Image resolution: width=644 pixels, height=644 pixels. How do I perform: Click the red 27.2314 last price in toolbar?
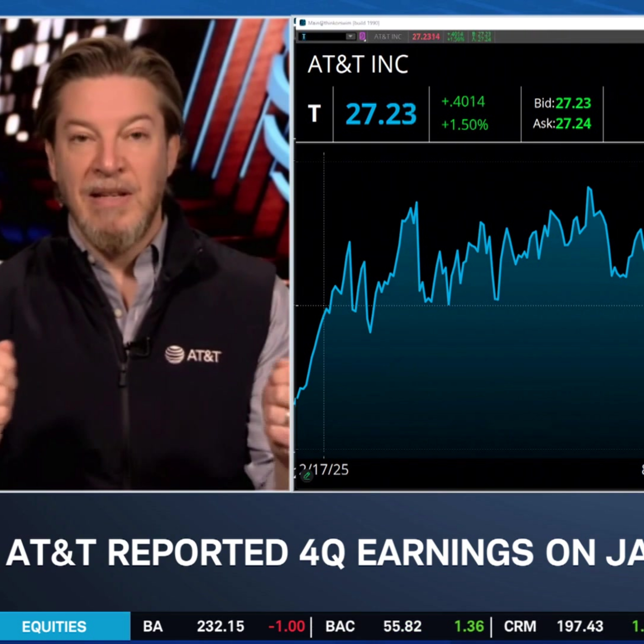(426, 37)
